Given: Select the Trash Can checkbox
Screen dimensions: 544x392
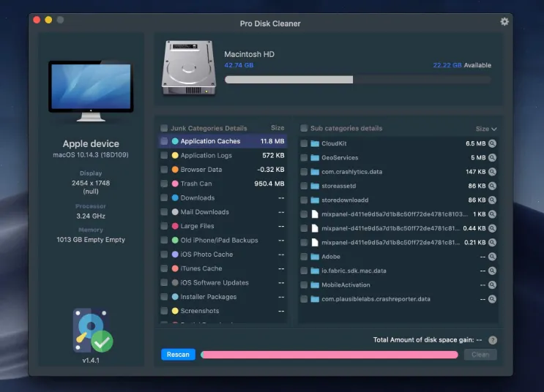Looking at the screenshot, I should (164, 184).
